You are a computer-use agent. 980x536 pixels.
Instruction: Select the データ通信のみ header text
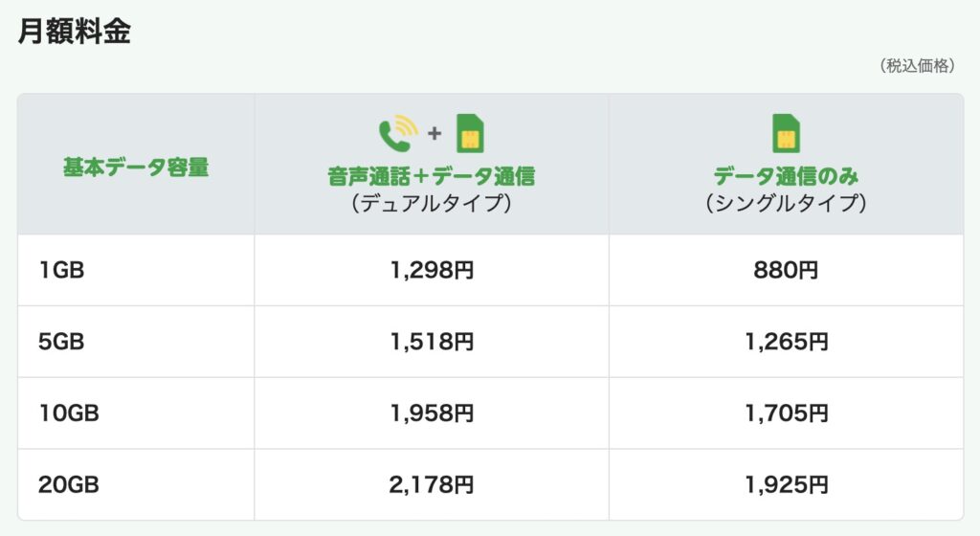pos(786,176)
